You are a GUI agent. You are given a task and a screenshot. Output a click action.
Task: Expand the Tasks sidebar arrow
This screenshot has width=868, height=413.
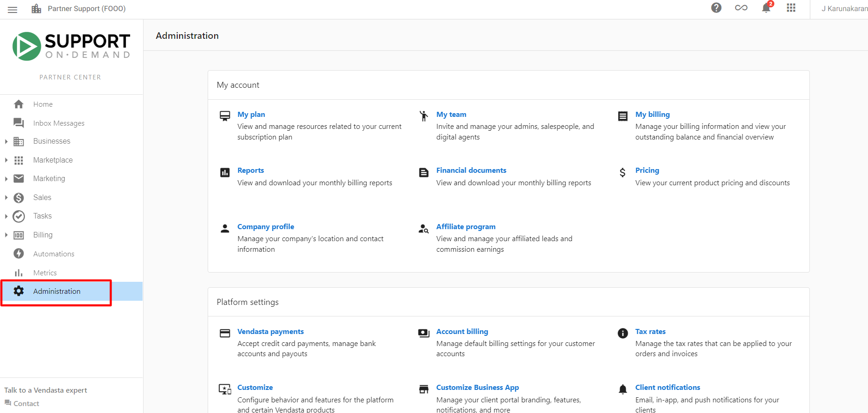pyautogui.click(x=6, y=216)
